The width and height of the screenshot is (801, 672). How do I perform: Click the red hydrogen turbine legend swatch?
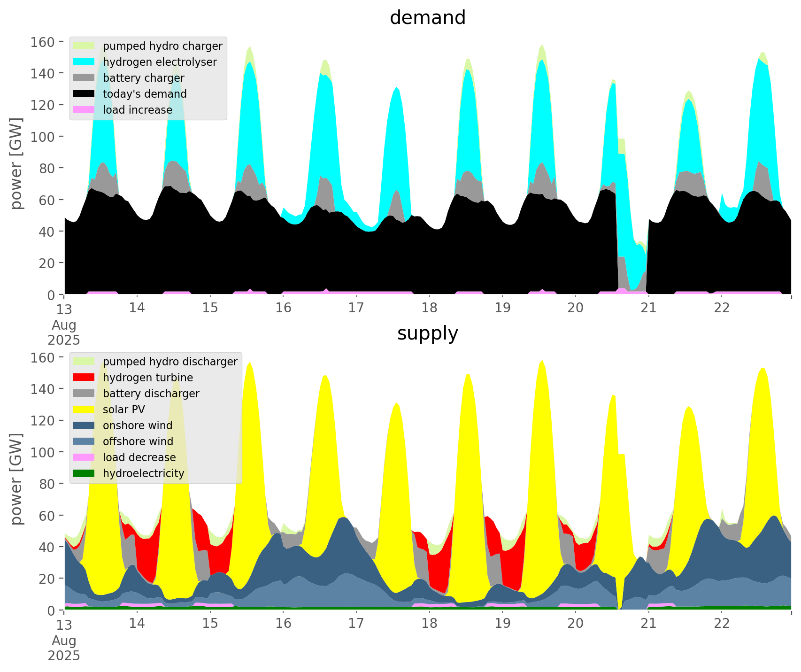coord(85,378)
